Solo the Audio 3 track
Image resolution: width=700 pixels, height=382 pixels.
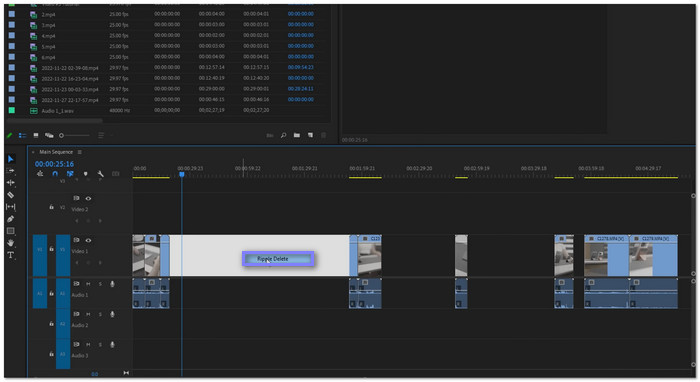pos(100,345)
